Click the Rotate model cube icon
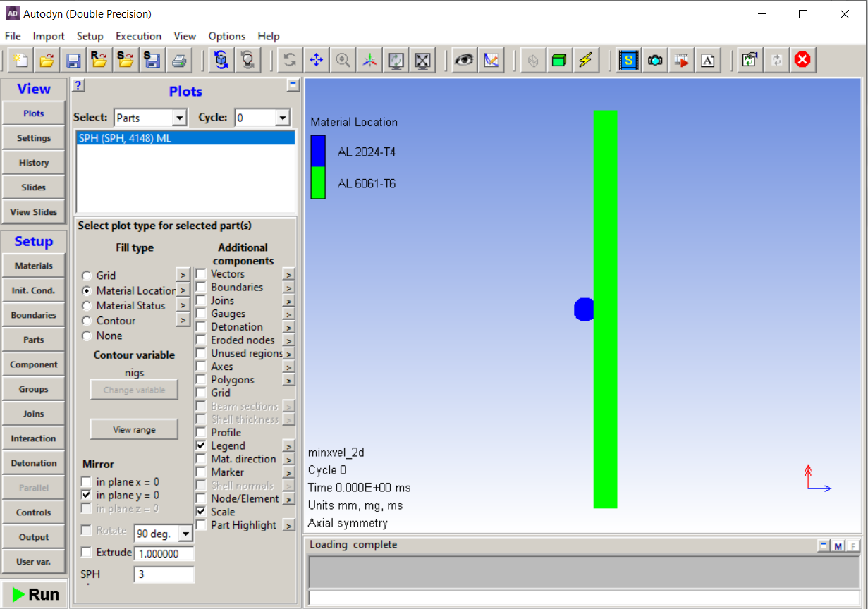This screenshot has width=868, height=609. tap(221, 61)
